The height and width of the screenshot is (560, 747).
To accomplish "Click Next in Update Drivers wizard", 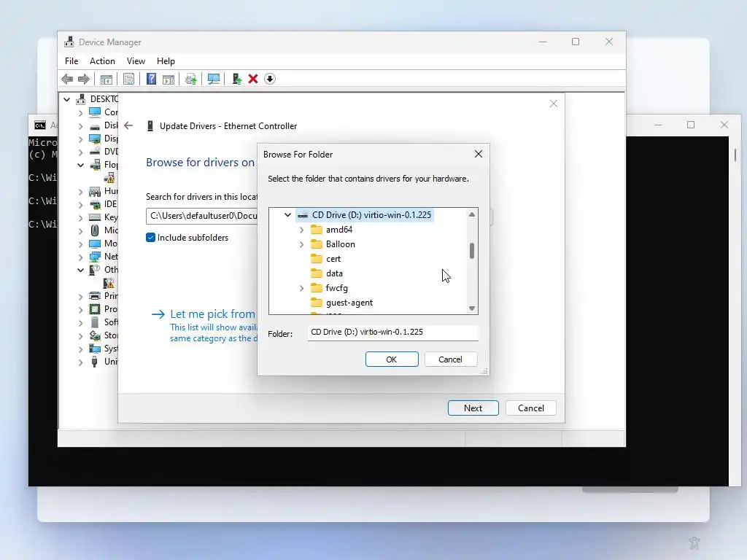I will pos(473,408).
